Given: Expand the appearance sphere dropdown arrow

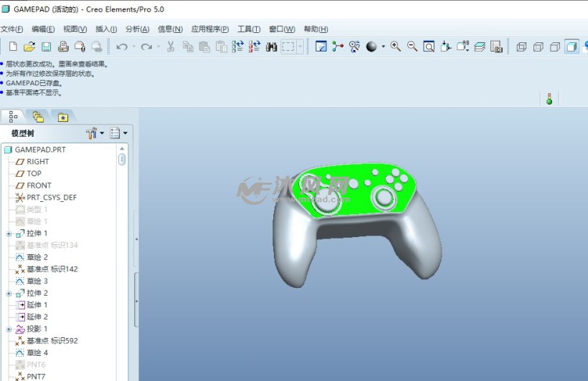Looking at the screenshot, I should 383,47.
